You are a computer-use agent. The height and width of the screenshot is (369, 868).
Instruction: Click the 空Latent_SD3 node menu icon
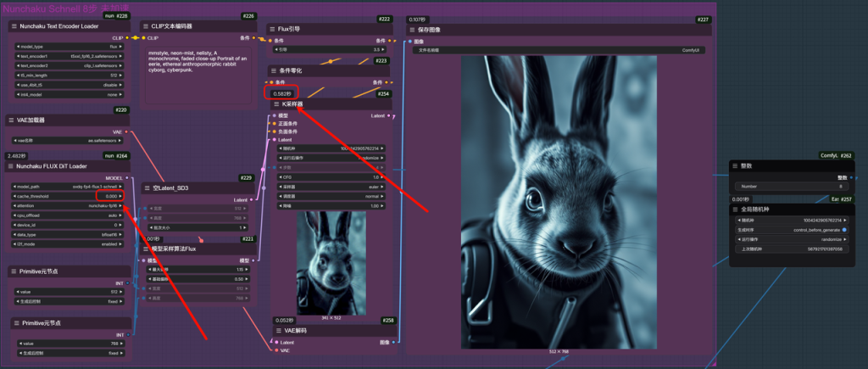(x=147, y=187)
